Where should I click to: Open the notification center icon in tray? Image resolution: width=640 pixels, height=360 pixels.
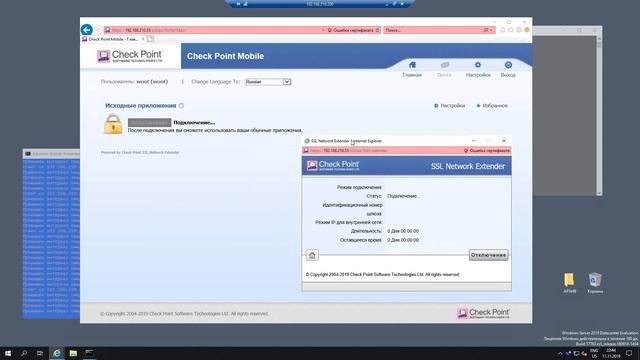(x=629, y=353)
